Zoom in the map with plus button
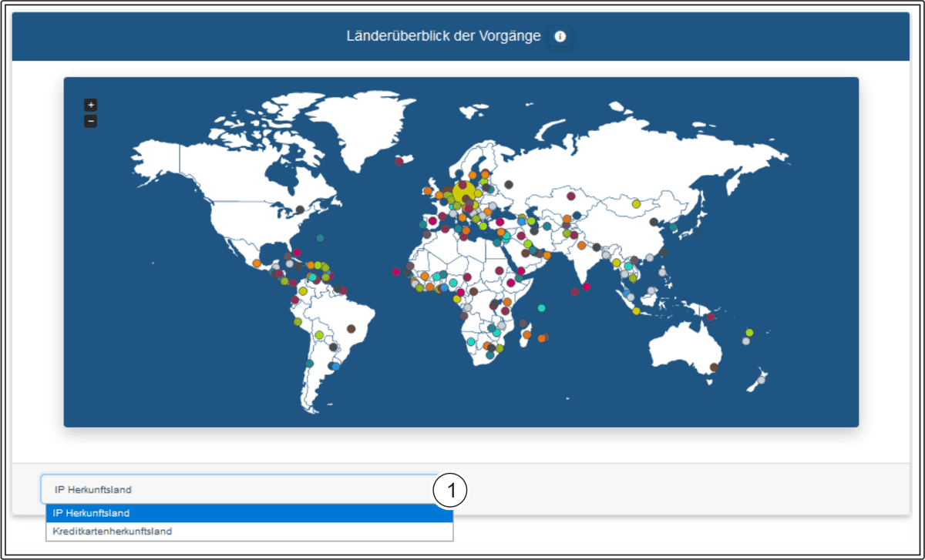The image size is (925, 560). (x=90, y=105)
